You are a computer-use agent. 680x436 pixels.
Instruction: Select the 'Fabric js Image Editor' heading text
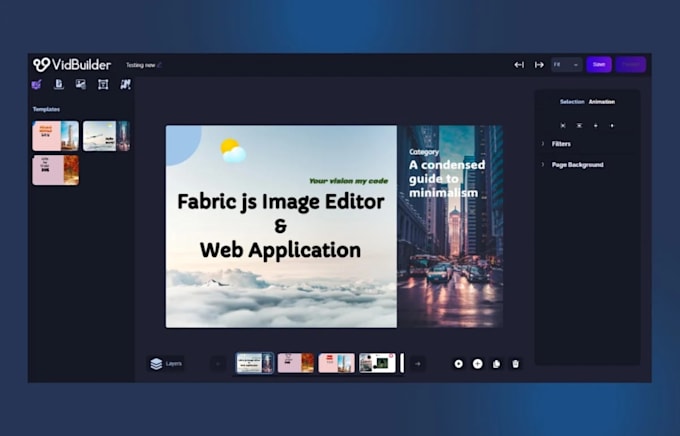281,202
